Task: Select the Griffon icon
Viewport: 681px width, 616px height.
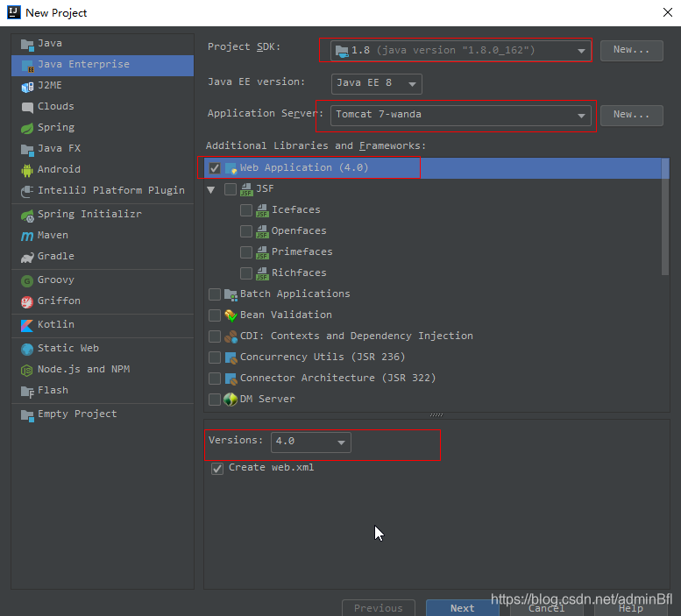Action: coord(27,301)
